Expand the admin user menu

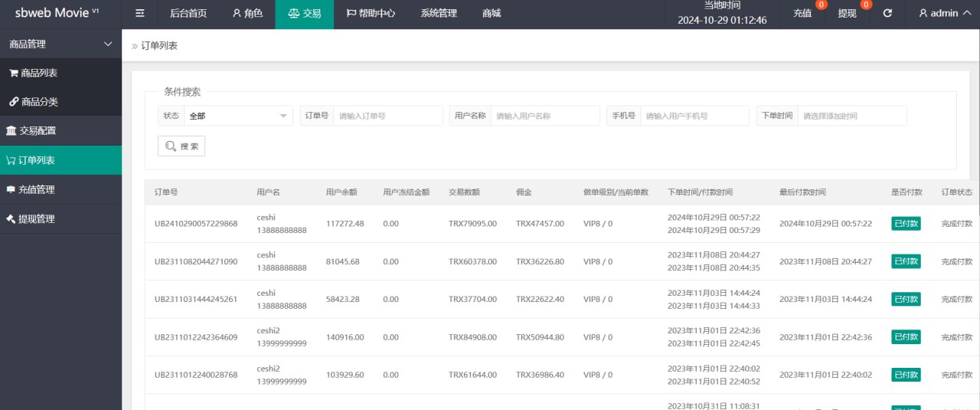(x=943, y=14)
